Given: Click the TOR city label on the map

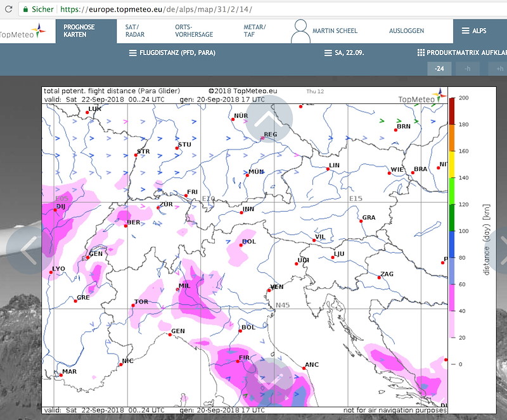Looking at the screenshot, I should (x=141, y=302).
